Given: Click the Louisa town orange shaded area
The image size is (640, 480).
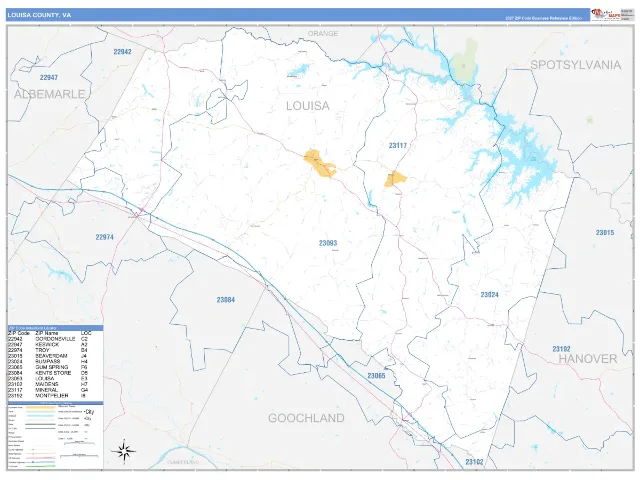Looking at the screenshot, I should [x=319, y=164].
